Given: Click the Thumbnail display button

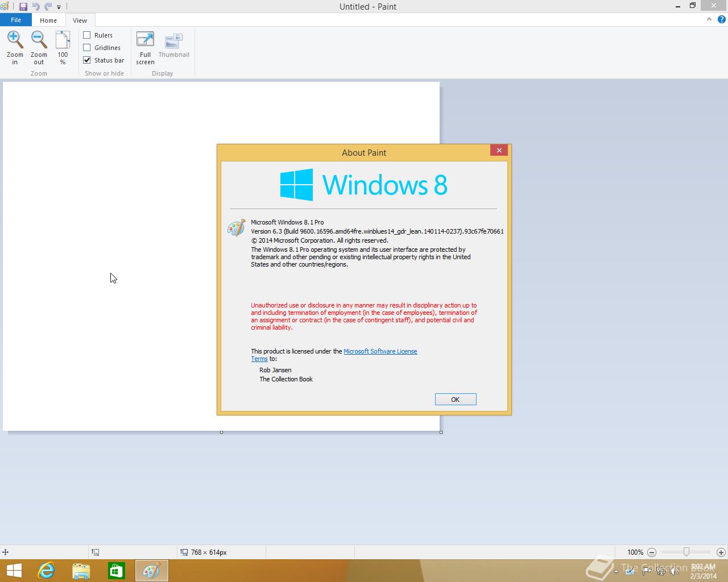Looking at the screenshot, I should point(173,45).
